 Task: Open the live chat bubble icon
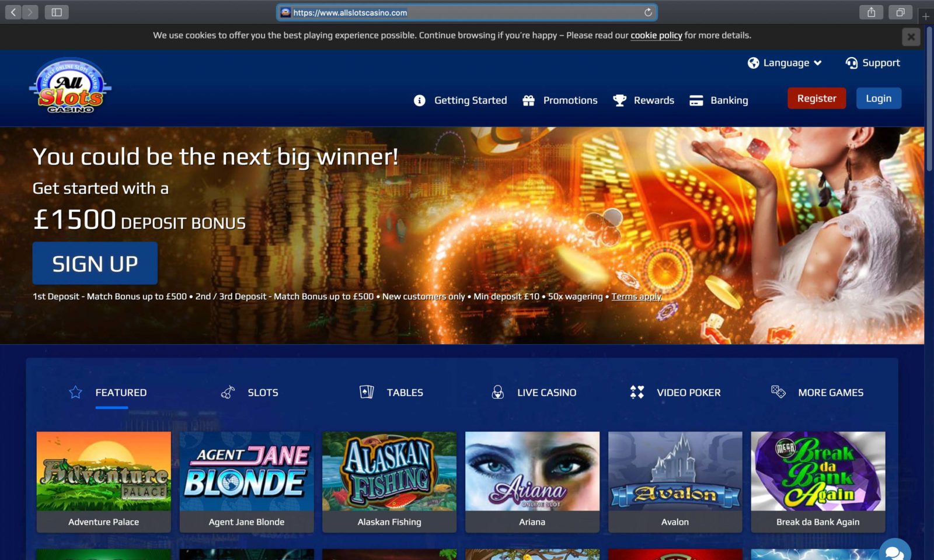[x=894, y=551]
